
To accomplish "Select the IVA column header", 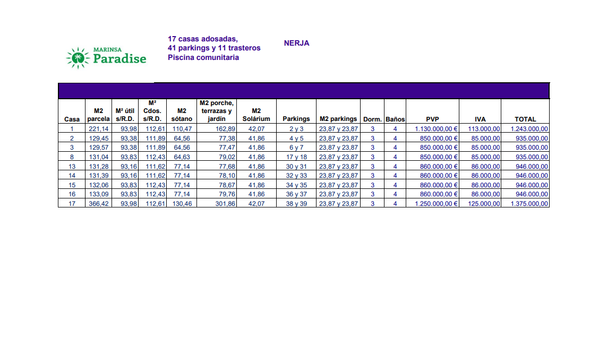I will [x=480, y=119].
